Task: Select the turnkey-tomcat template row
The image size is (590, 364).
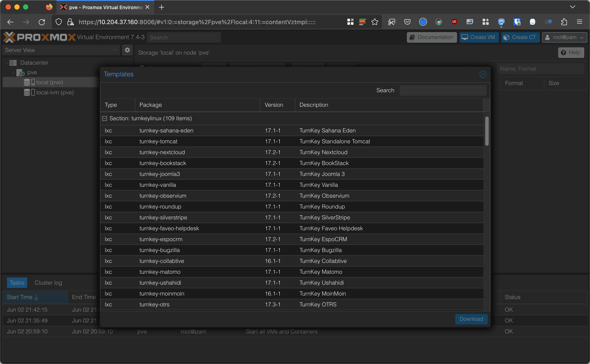Action: [292, 141]
